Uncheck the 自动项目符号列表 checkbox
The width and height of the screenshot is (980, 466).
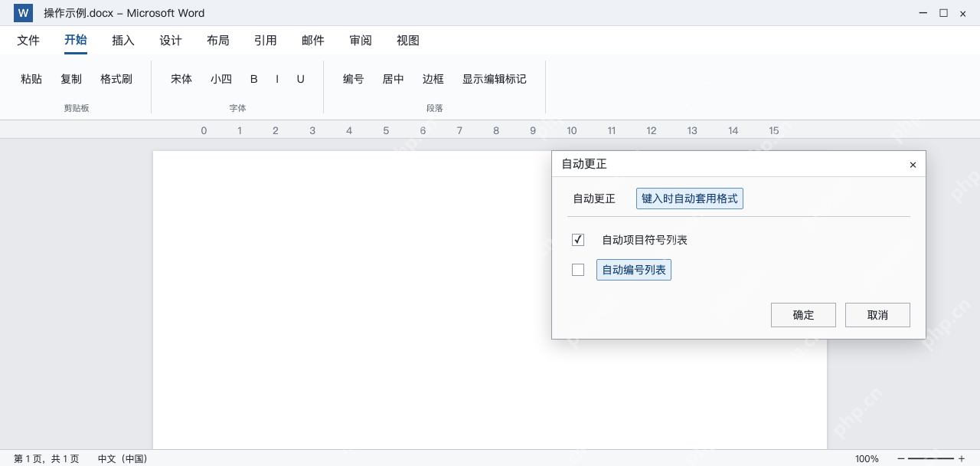[x=578, y=240]
